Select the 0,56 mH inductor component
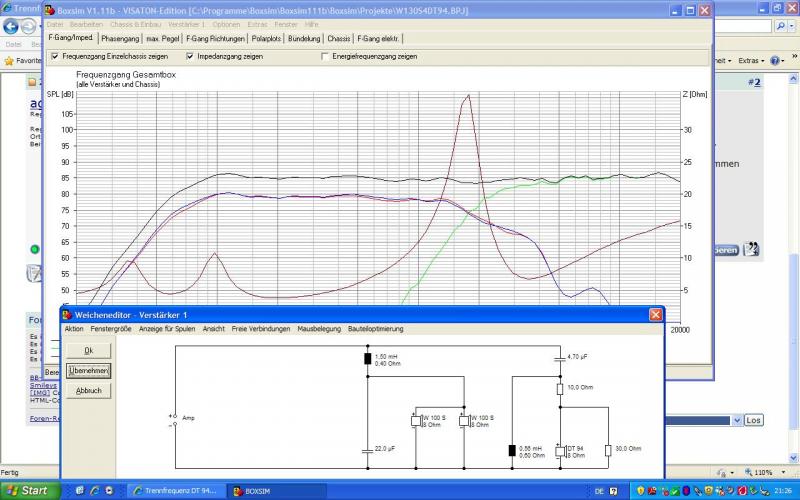This screenshot has width=800, height=500. click(512, 451)
